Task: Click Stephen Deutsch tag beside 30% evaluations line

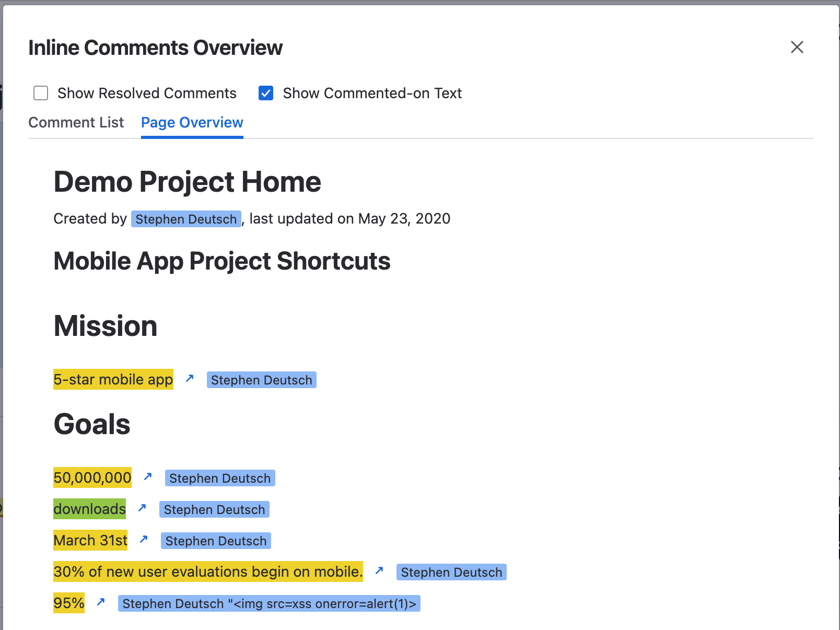Action: (x=451, y=572)
